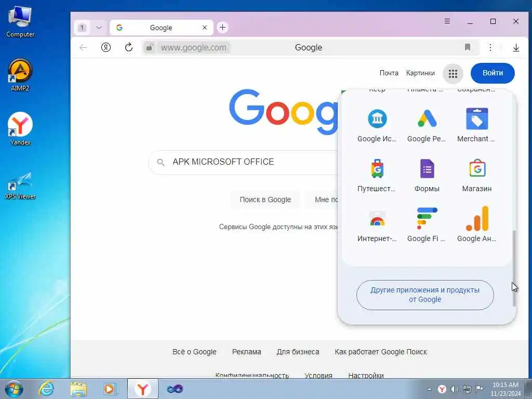Viewport: 532px width, 399px height.
Task: Click the search magnifier icon
Action: click(x=161, y=162)
